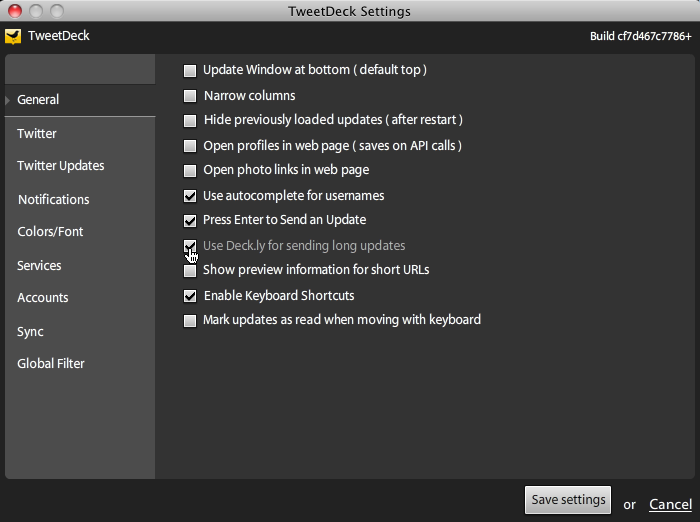Screen dimensions: 700x522
Task: Uncheck Use autocomplete for usernames
Action: click(x=190, y=196)
